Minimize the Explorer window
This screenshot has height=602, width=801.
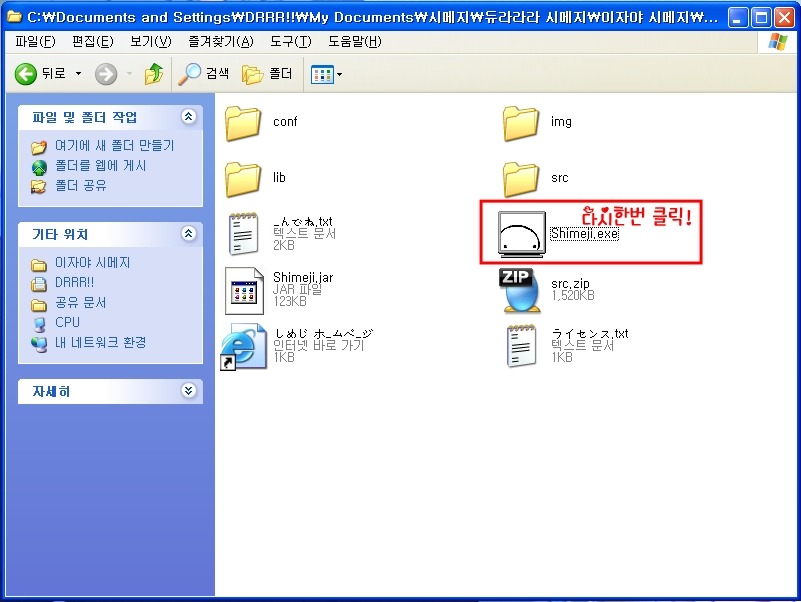pos(737,18)
